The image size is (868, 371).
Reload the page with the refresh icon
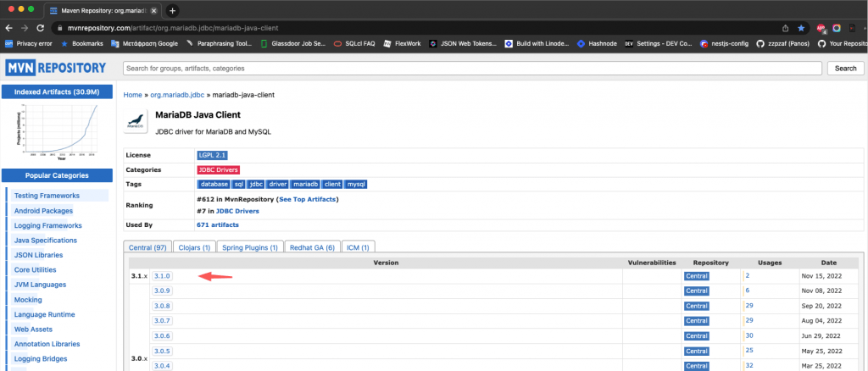pos(40,28)
